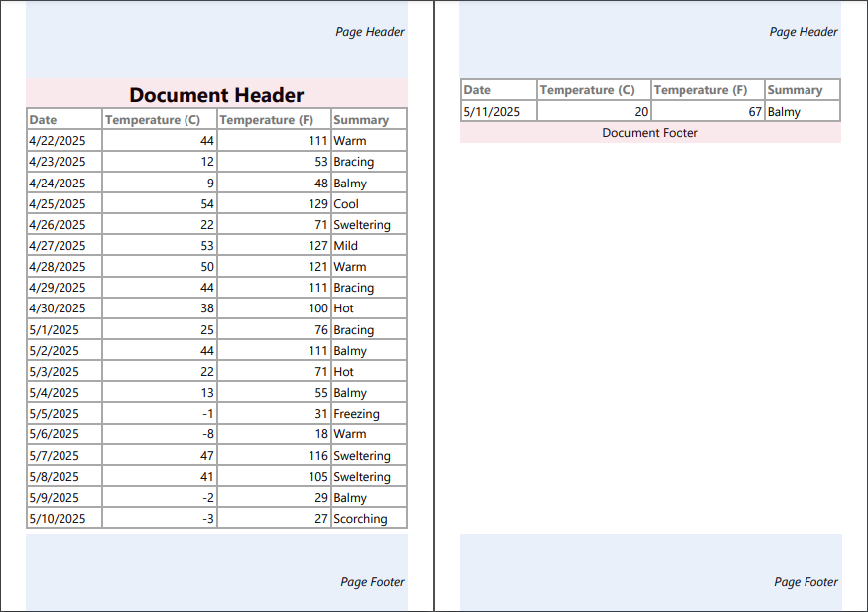Select Page Header text on first page
The width and height of the screenshot is (868, 612).
point(369,32)
